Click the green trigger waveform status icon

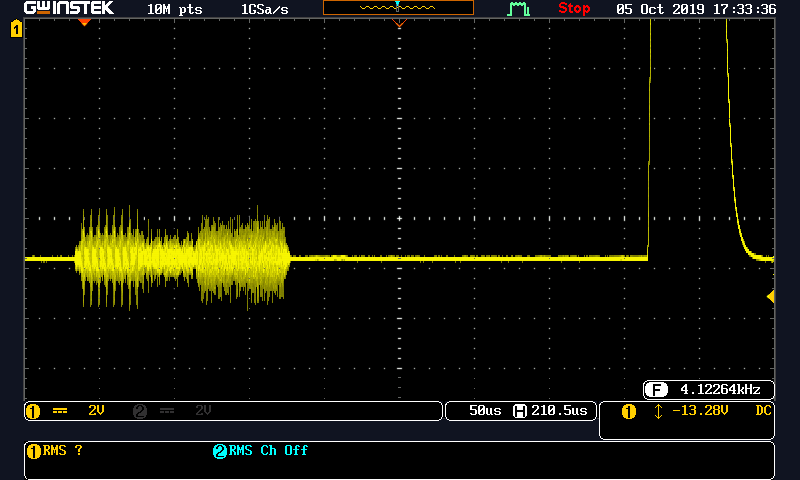[x=518, y=9]
